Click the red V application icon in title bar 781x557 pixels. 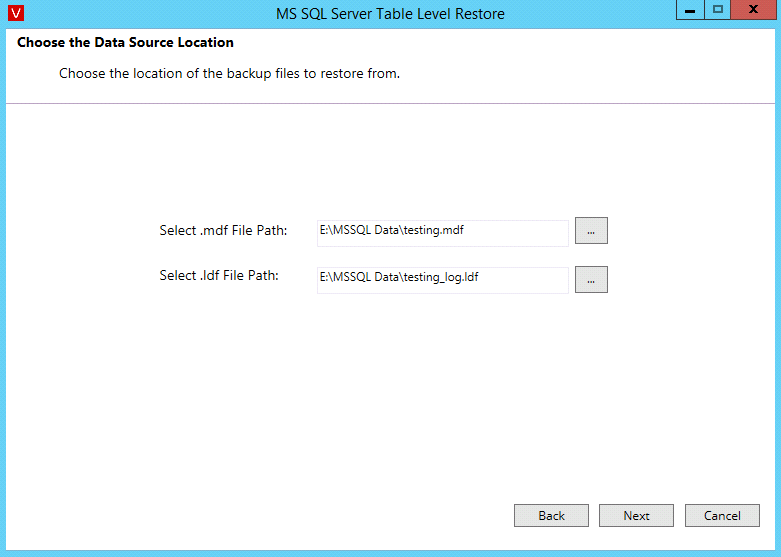click(x=15, y=13)
